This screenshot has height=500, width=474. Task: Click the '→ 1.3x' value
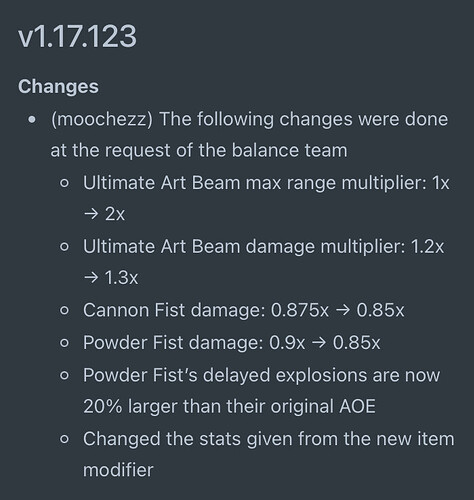tap(111, 277)
